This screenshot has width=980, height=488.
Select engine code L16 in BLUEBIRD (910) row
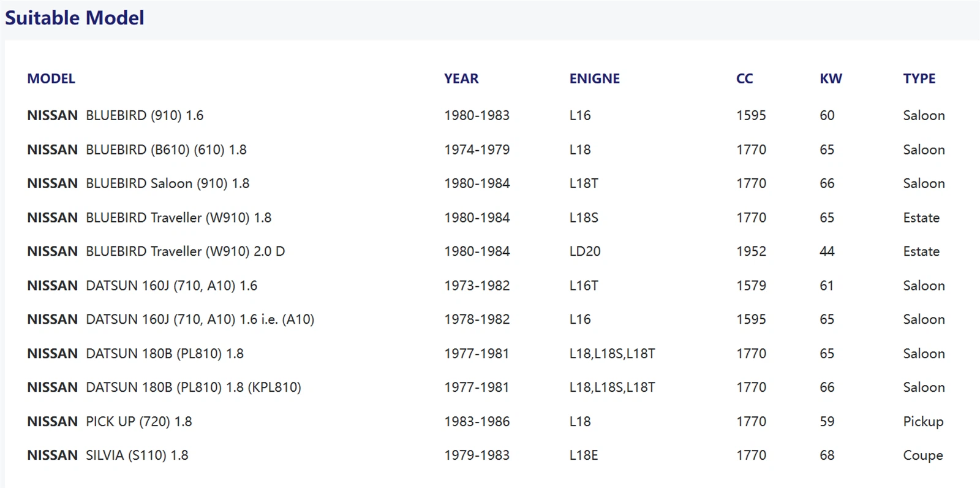(579, 115)
